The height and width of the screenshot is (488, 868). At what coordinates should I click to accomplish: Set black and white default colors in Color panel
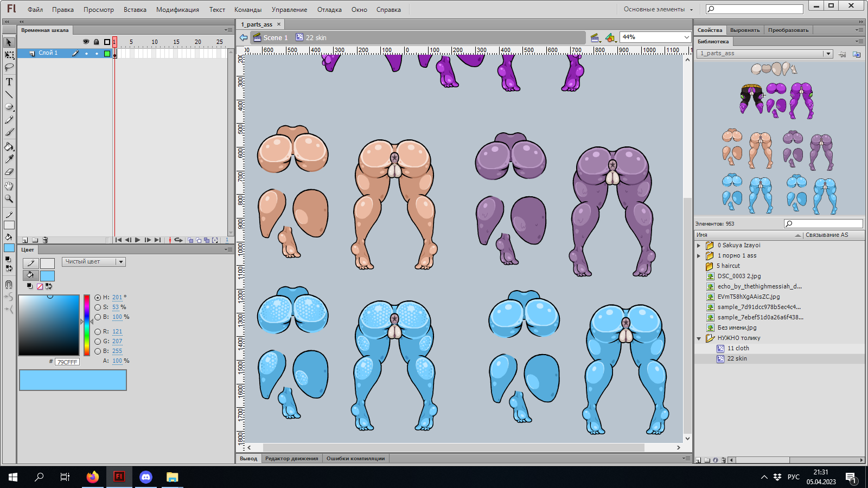point(30,286)
